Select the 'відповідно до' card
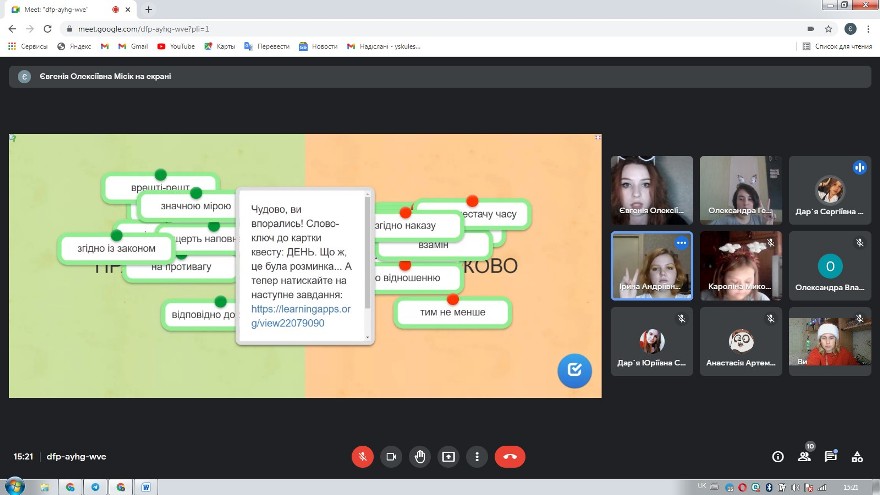Screen dimensions: 880x495 coord(200,314)
